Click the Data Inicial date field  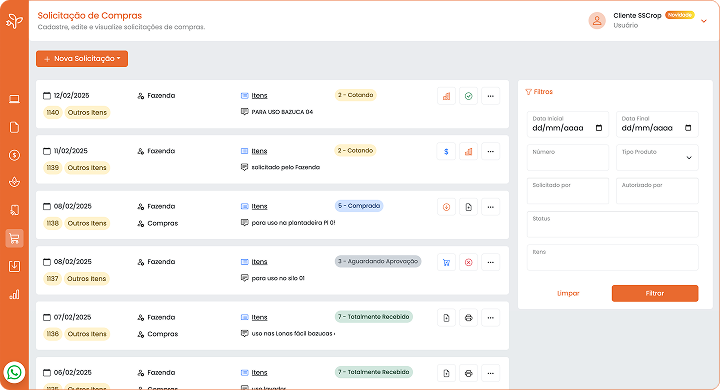point(568,124)
